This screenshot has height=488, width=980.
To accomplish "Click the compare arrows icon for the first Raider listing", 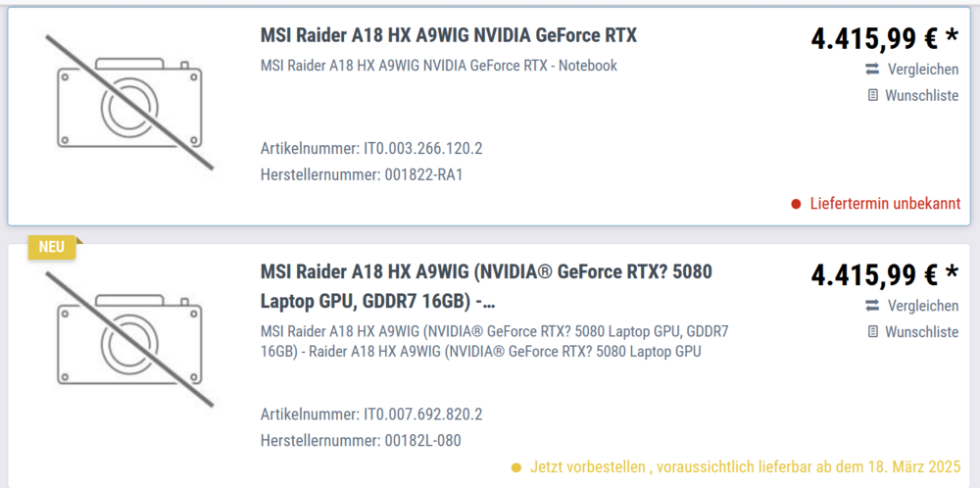I will 872,70.
